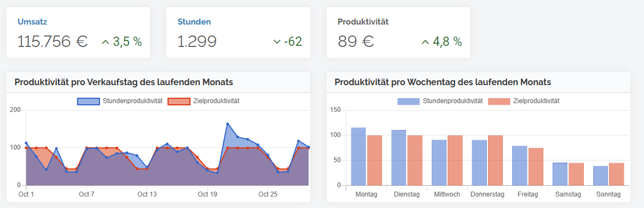Screen dimensions: 644x208
Task: Toggle Zielproduktivität legend in line chart
Action: pyautogui.click(x=204, y=101)
